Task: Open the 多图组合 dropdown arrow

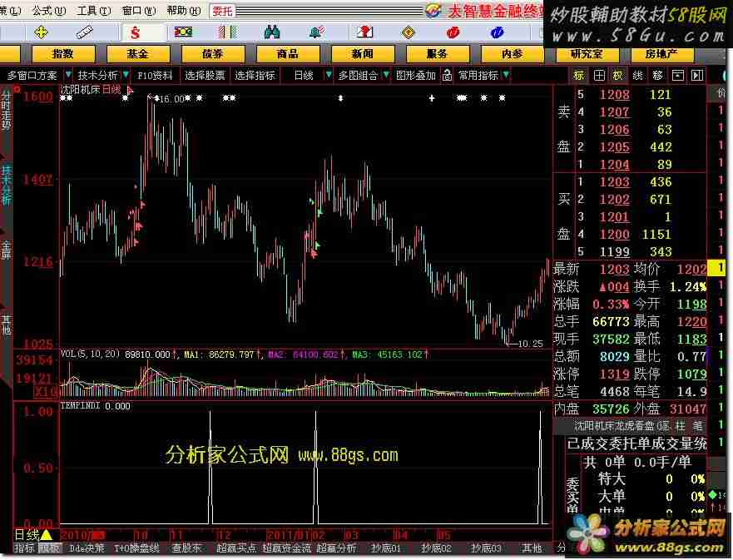Action: pyautogui.click(x=386, y=75)
